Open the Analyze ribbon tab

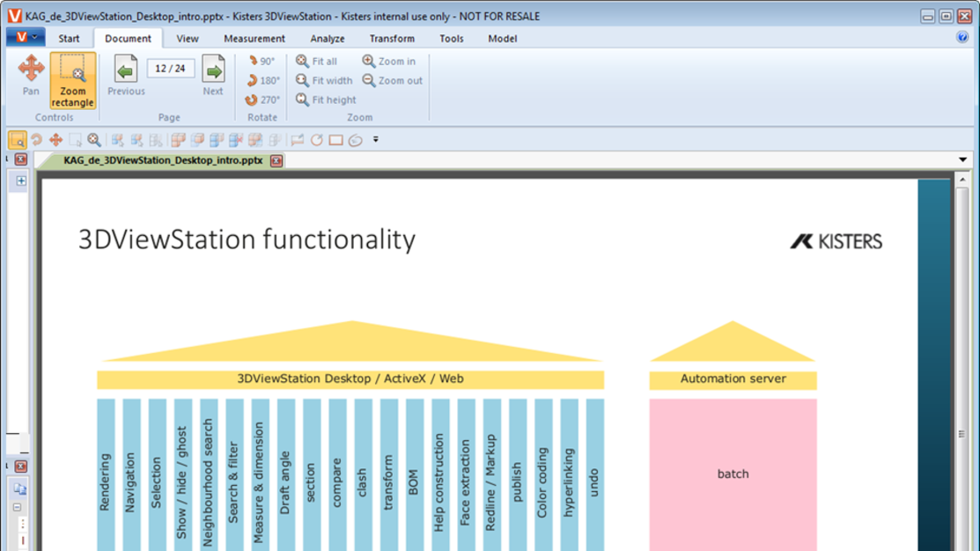(328, 38)
